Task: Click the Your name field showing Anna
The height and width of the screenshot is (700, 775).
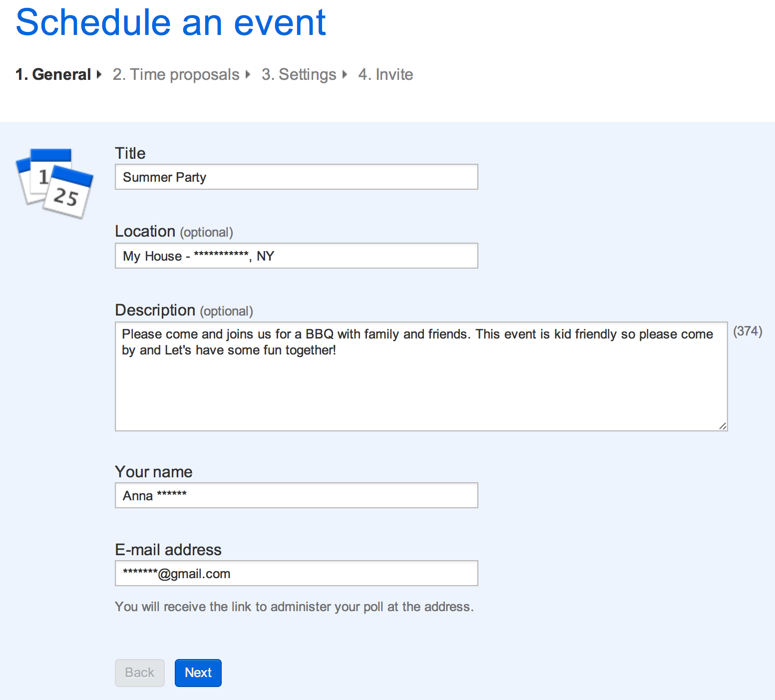Action: point(296,495)
